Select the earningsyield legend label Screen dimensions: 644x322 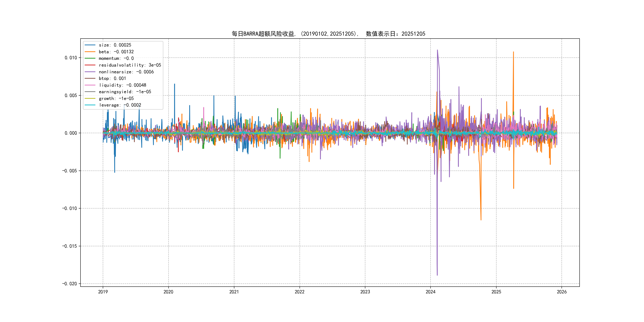(125, 92)
